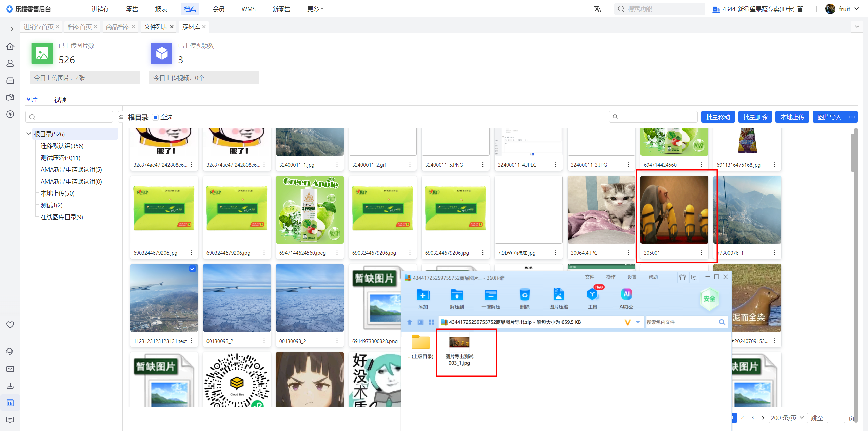Open options menu for 305001 image
The width and height of the screenshot is (868, 431).
[701, 252]
